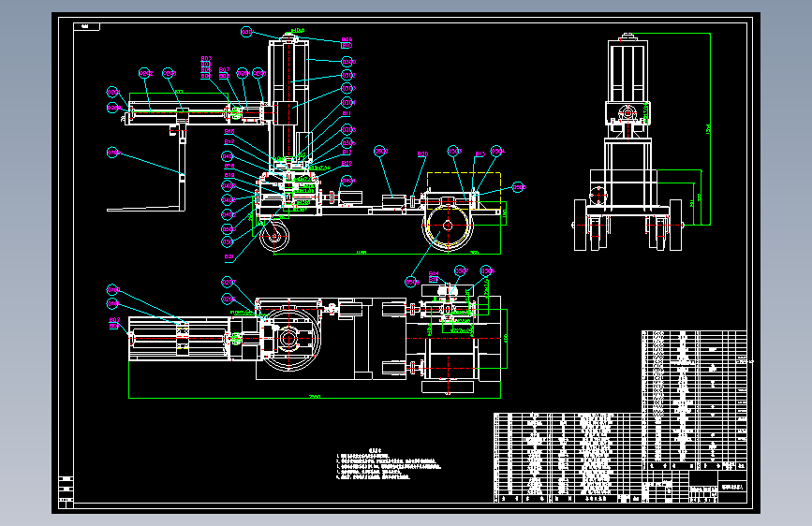The width and height of the screenshot is (812, 526).
Task: Click the technical notes text block
Action: click(389, 464)
